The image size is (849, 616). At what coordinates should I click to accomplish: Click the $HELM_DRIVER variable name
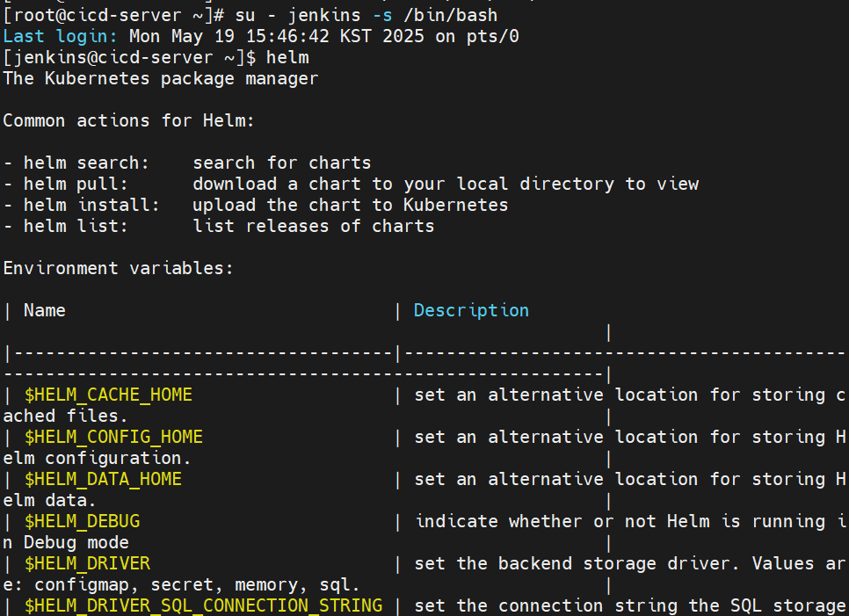87,564
